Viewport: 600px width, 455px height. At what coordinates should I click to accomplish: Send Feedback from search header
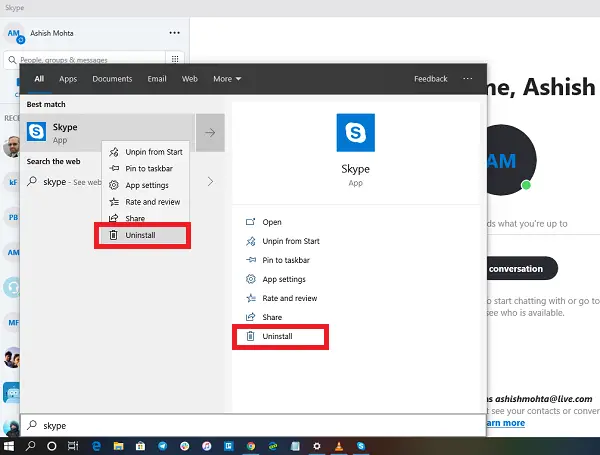coord(430,79)
